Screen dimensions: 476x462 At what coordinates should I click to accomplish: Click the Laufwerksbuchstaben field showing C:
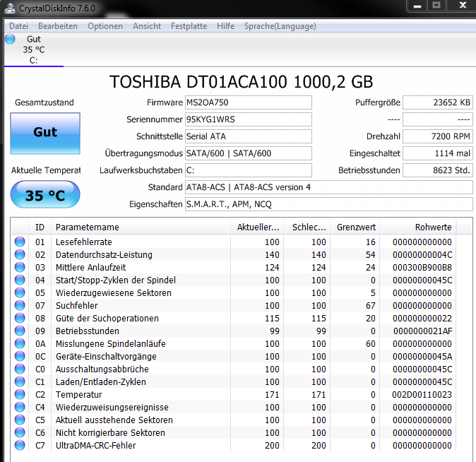[x=249, y=170]
